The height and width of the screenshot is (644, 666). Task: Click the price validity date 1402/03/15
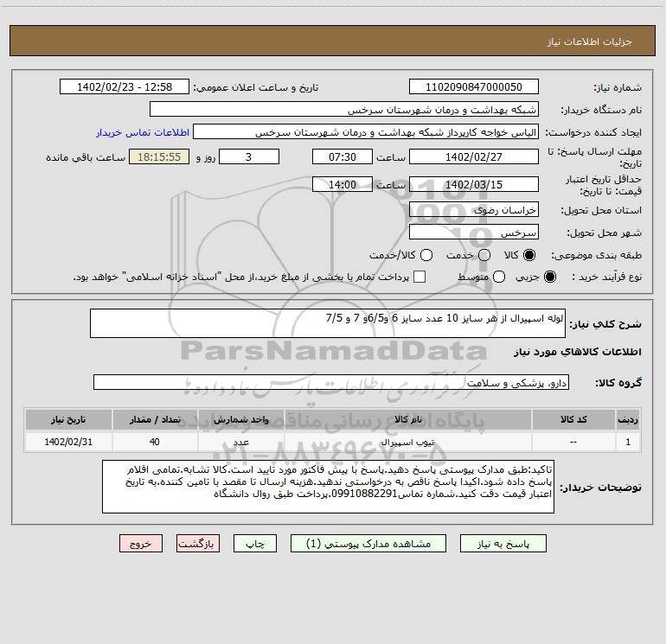click(474, 185)
